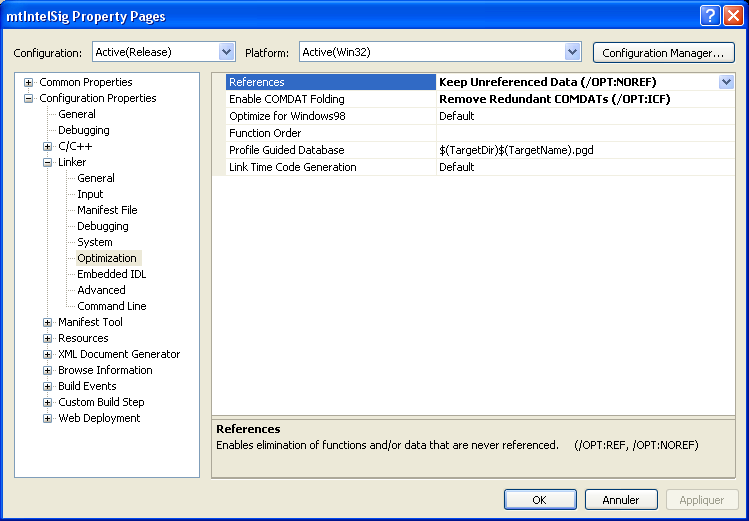Select Custom Build Step tree item
This screenshot has width=749, height=521.
[101, 402]
